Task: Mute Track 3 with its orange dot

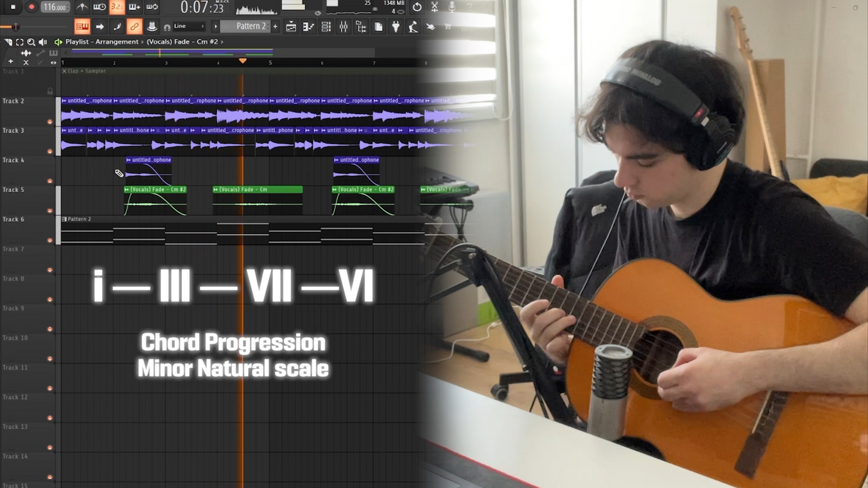Action: pyautogui.click(x=50, y=151)
